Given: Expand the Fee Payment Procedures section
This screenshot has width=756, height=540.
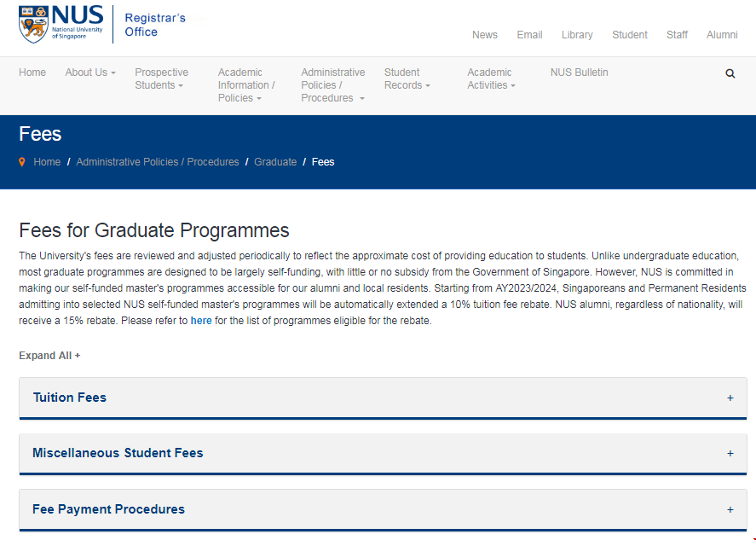Looking at the screenshot, I should [108, 509].
